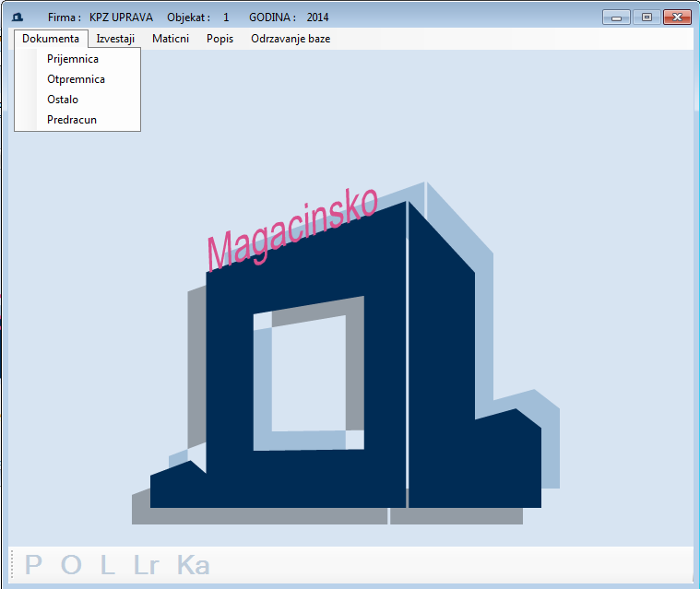The width and height of the screenshot is (700, 589).
Task: Open the Odrzavanje baze menu
Action: [291, 39]
